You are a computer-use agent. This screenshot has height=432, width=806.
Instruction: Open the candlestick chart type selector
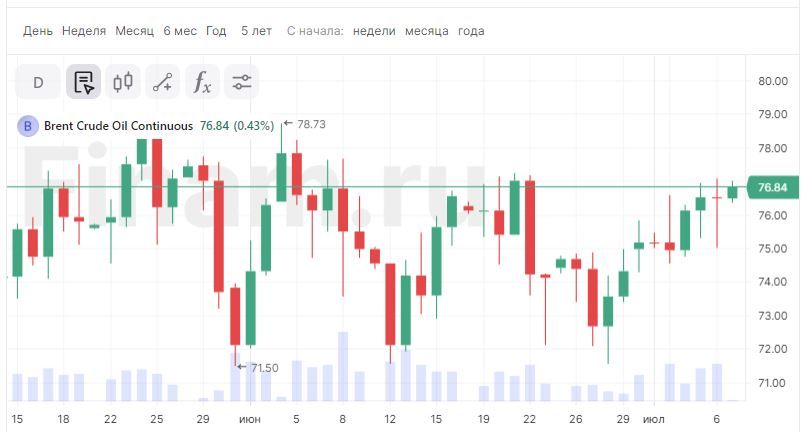[x=123, y=82]
